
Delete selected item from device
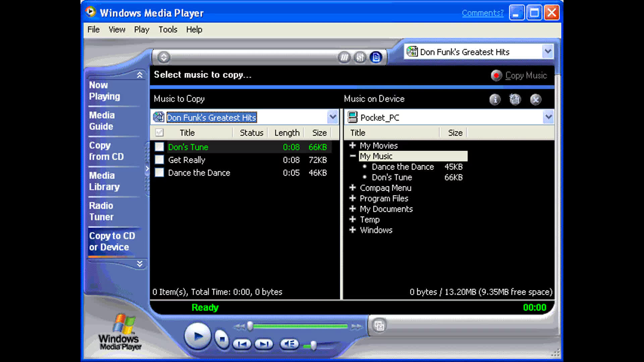[x=536, y=99]
